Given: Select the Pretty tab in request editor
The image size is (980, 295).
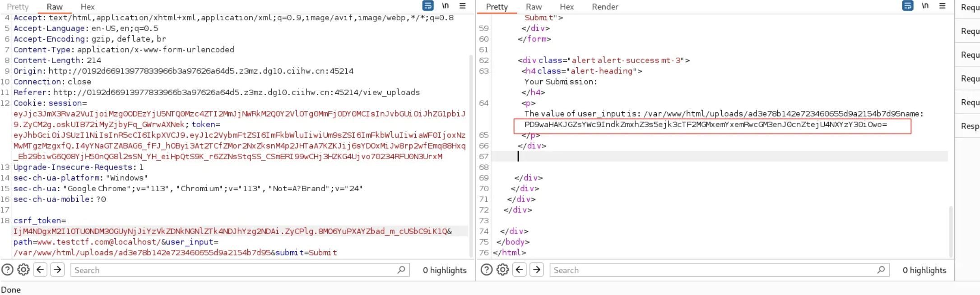Looking at the screenshot, I should [x=18, y=7].
